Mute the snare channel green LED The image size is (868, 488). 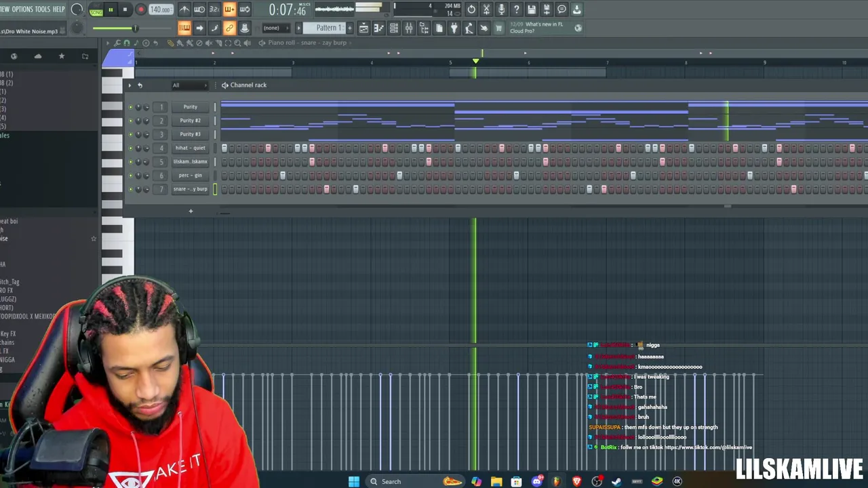(131, 189)
